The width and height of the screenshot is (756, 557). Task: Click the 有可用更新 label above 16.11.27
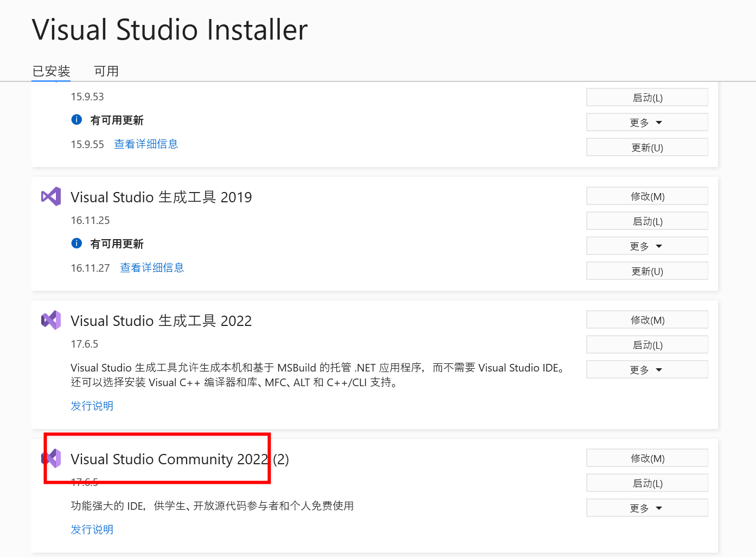[117, 244]
